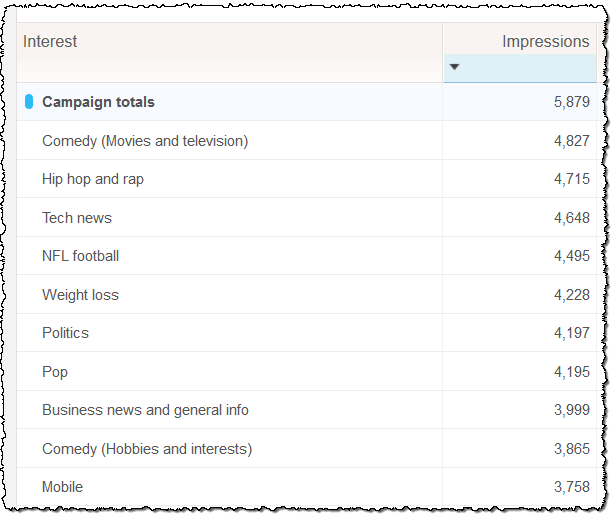Choose the Tech news interest

[77, 218]
